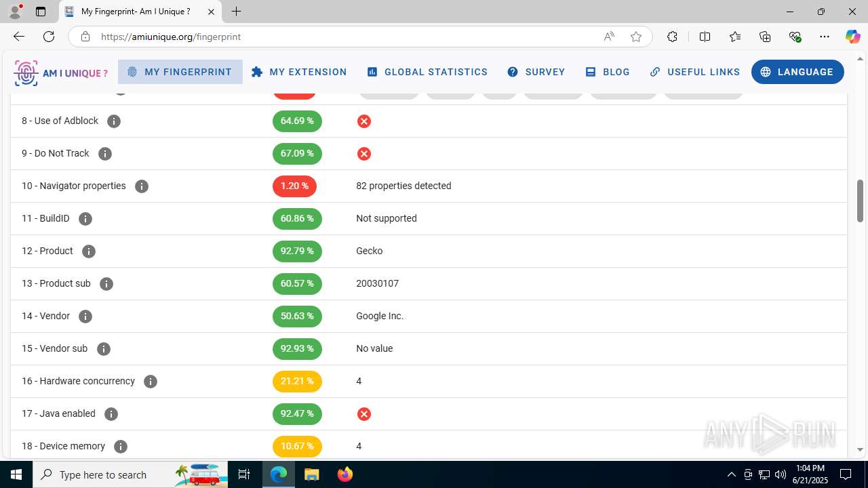Viewport: 868px width, 488px height.
Task: Add this page to favorites
Action: click(x=636, y=37)
